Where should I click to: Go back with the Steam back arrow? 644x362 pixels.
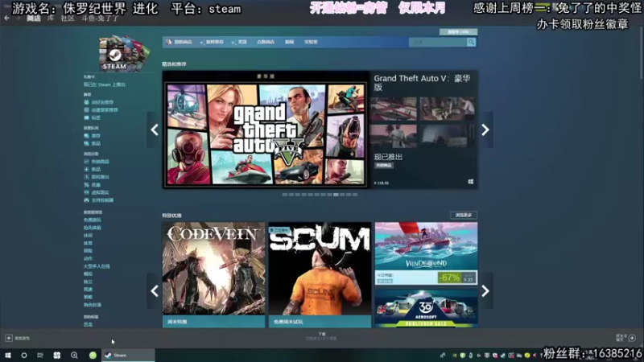[6, 18]
